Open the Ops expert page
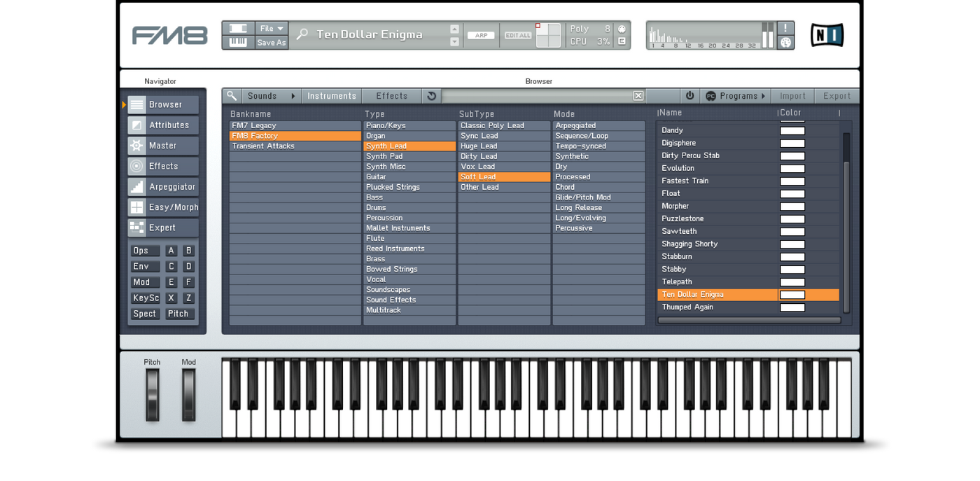This screenshot has height=481, width=980. tap(145, 251)
